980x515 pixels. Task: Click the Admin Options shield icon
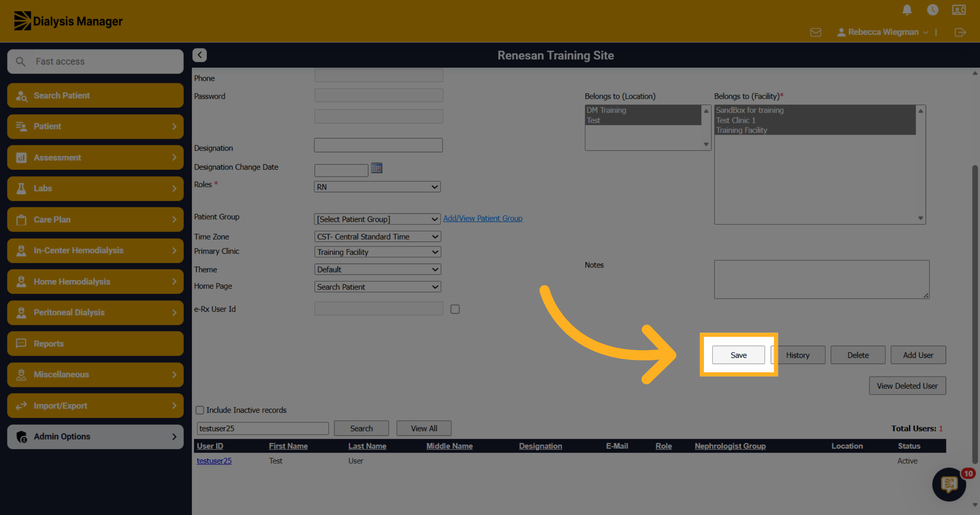[22, 437]
